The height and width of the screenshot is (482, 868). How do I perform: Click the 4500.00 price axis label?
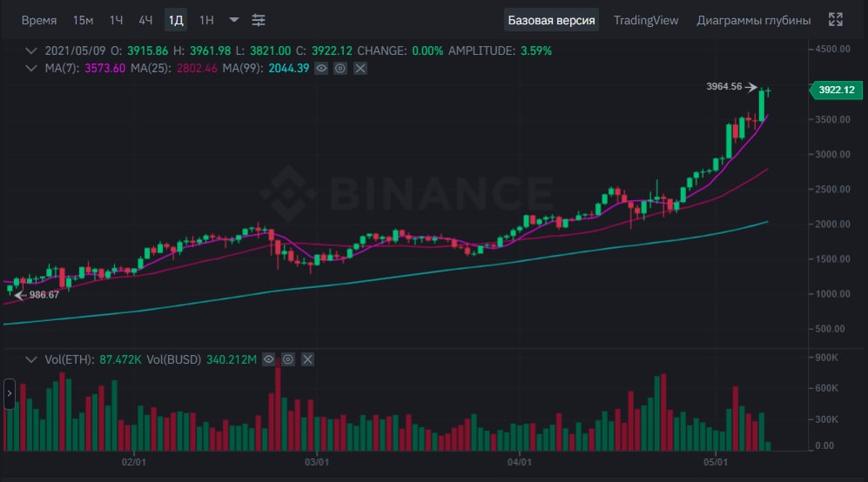coord(833,50)
